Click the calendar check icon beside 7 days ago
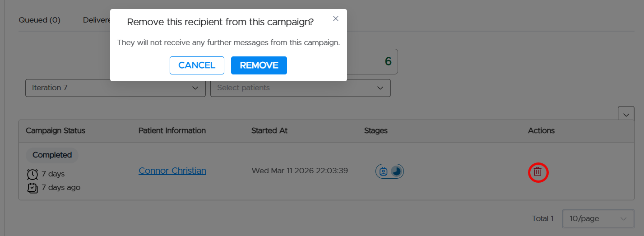This screenshot has width=644, height=236. tap(32, 188)
